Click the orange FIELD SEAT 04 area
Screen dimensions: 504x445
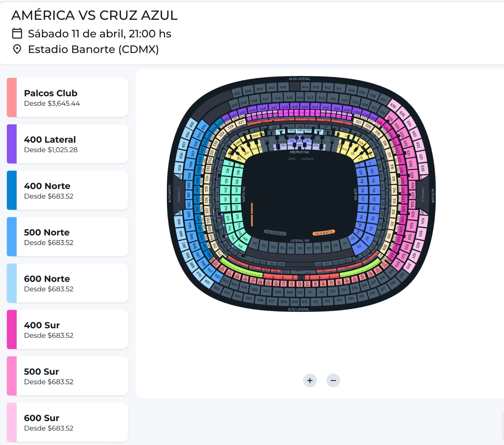[x=324, y=233]
